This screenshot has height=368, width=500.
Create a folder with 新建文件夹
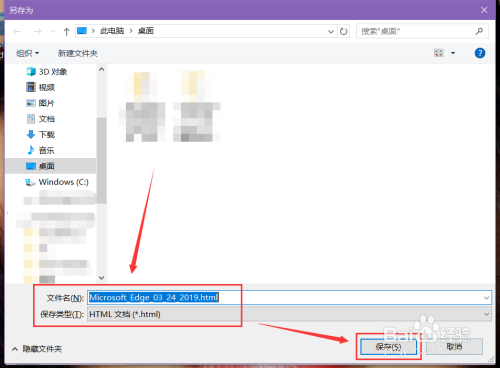pos(78,53)
